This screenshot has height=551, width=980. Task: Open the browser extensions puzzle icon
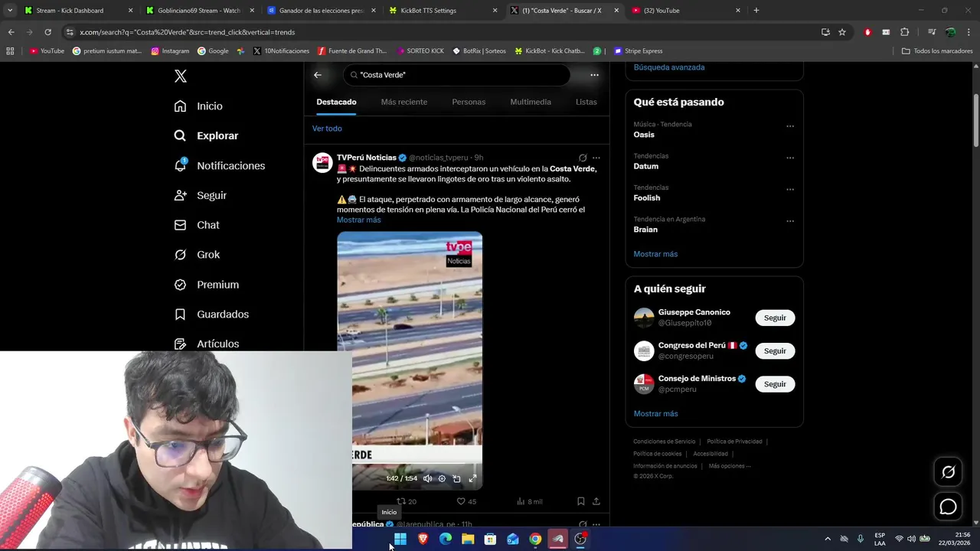905,32
